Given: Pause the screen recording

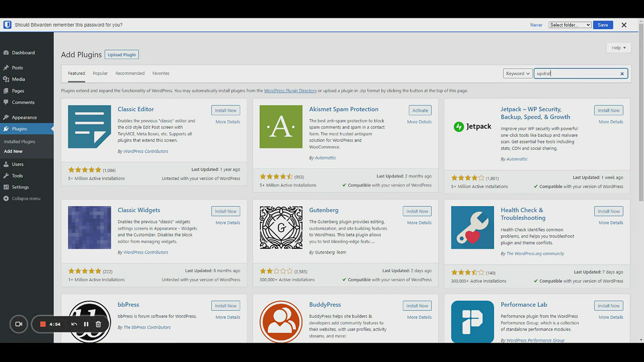Looking at the screenshot, I should click(x=86, y=324).
